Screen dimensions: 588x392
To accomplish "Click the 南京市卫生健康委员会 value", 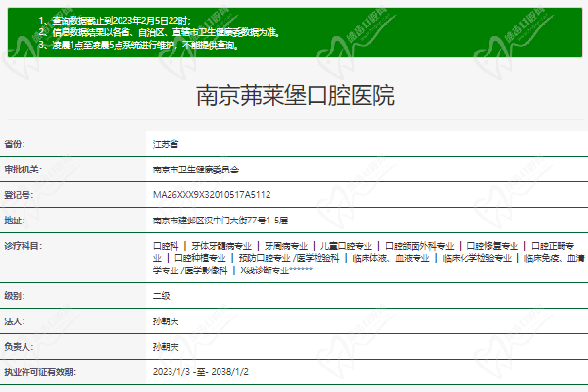I will (x=196, y=170).
